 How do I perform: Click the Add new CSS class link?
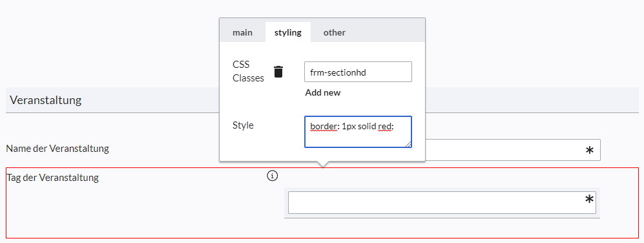pos(323,92)
